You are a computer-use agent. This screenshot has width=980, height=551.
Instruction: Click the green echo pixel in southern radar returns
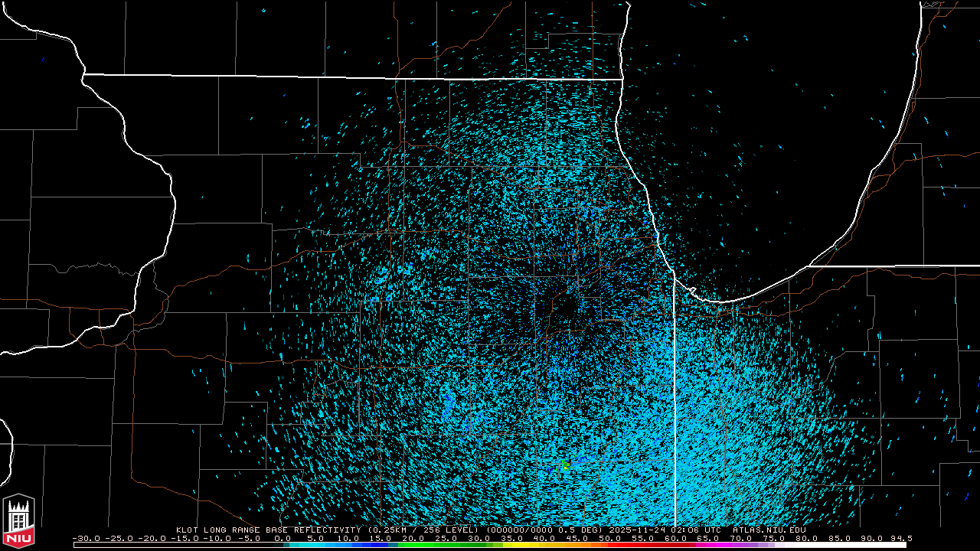click(x=566, y=465)
